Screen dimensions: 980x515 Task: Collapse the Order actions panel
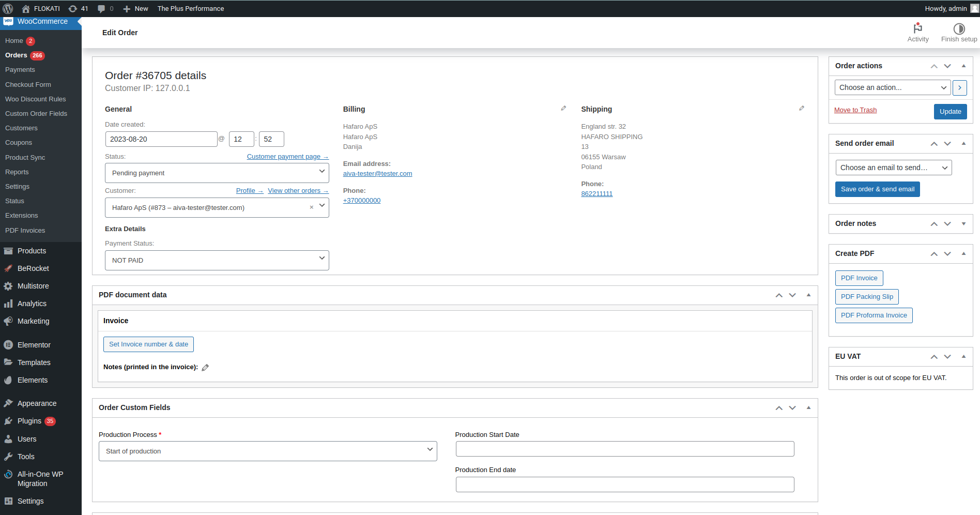point(963,66)
